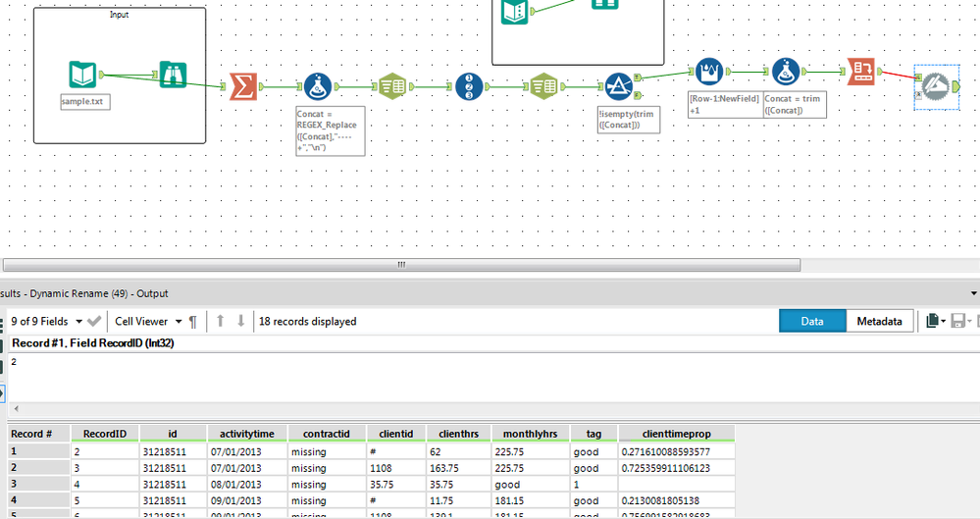
Task: Select the Summarize sigma tool
Action: point(242,87)
